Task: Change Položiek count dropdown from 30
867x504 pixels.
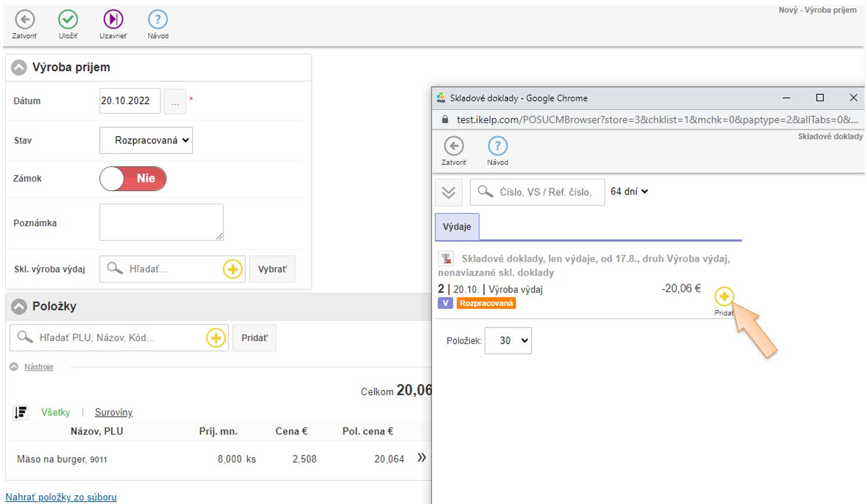Action: coord(509,341)
